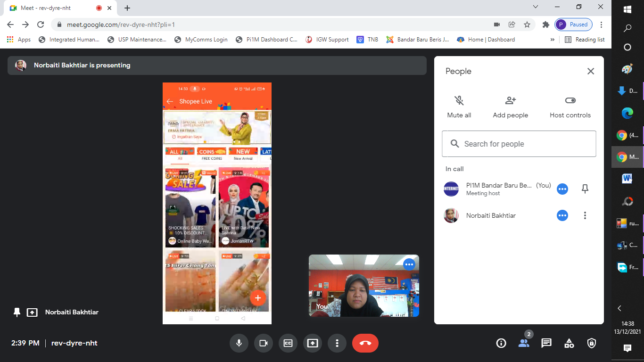Mute all participants in the call

pos(459,100)
